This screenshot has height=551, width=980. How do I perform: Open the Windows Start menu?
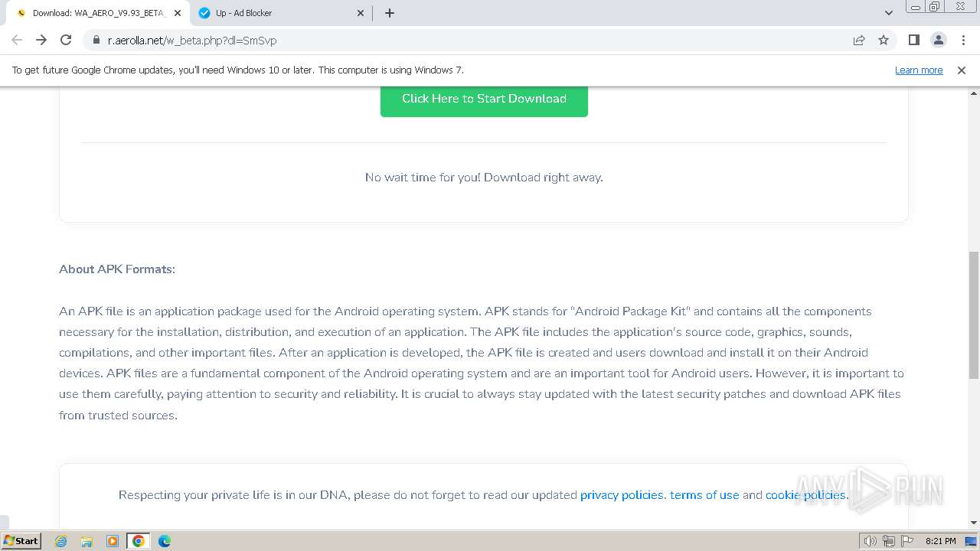21,540
